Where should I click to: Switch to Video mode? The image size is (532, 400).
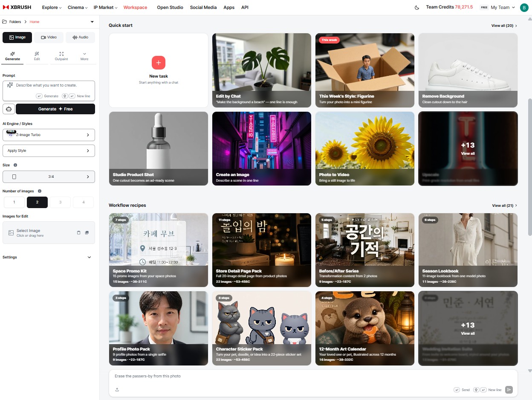(49, 37)
